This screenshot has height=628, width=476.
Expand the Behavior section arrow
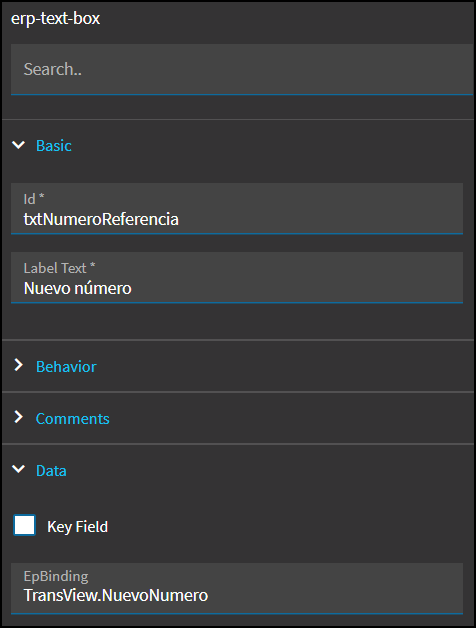point(18,365)
